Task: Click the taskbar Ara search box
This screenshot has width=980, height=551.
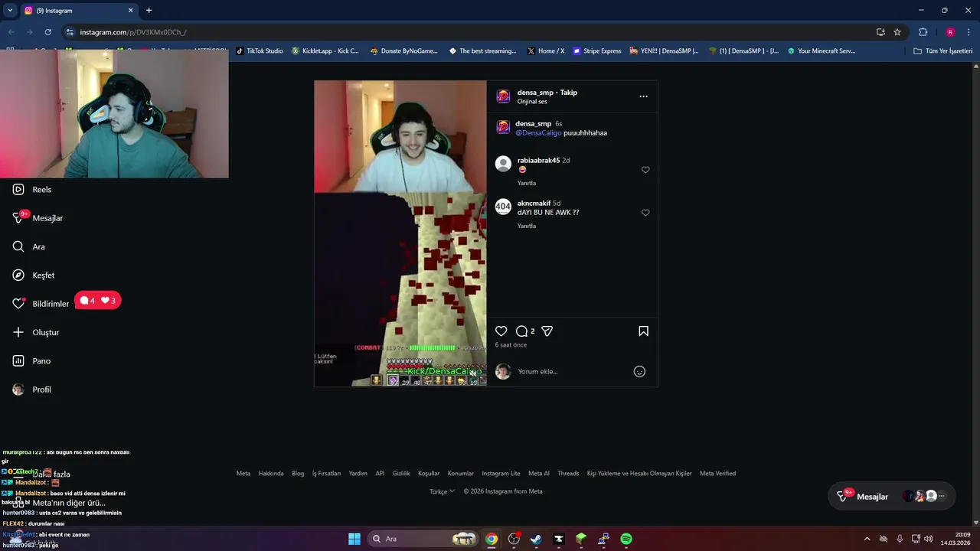Action: pyautogui.click(x=425, y=539)
